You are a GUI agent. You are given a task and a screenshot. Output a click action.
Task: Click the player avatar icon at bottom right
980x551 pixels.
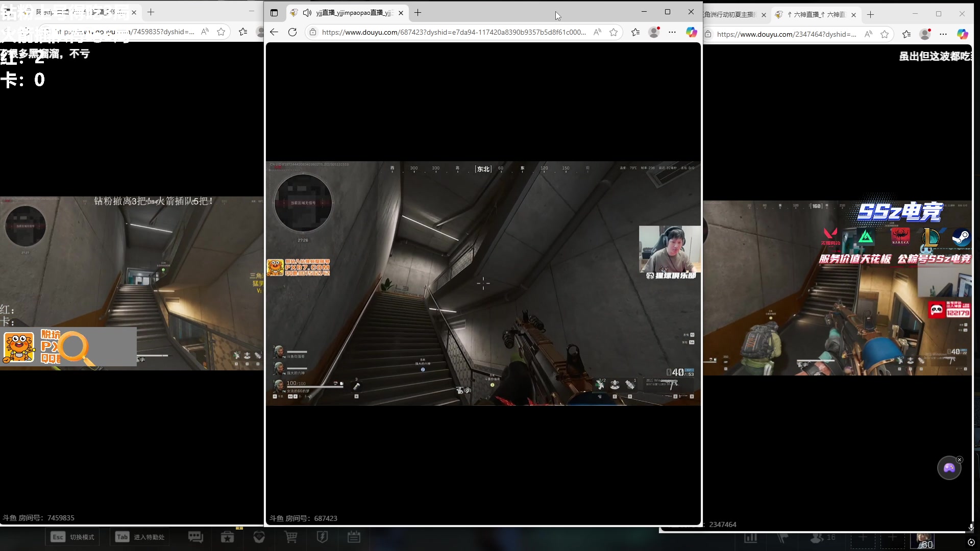(x=923, y=540)
